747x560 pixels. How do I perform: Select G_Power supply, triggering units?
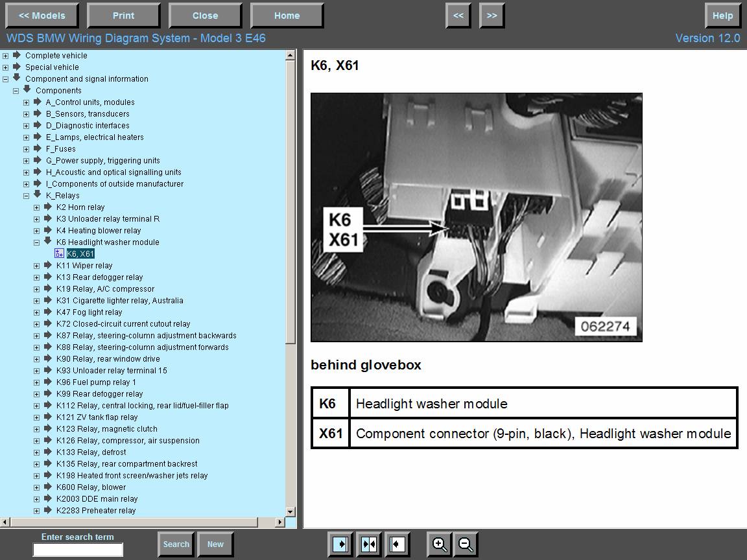(103, 161)
